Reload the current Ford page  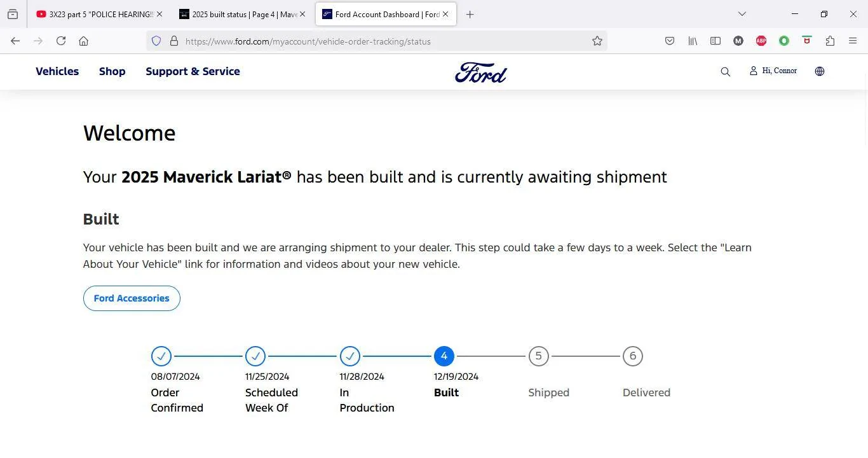(x=61, y=41)
